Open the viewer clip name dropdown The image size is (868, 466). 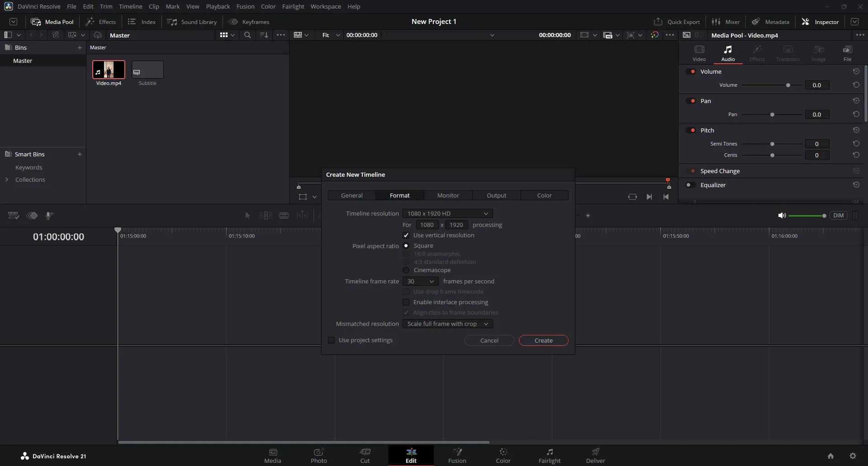tap(492, 35)
